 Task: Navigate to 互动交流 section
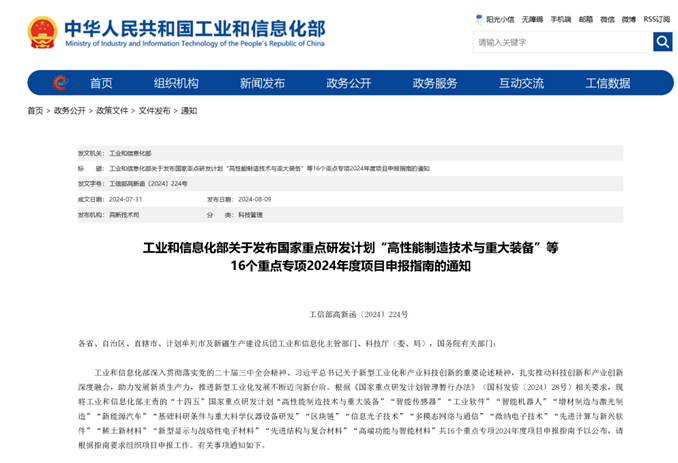[521, 83]
